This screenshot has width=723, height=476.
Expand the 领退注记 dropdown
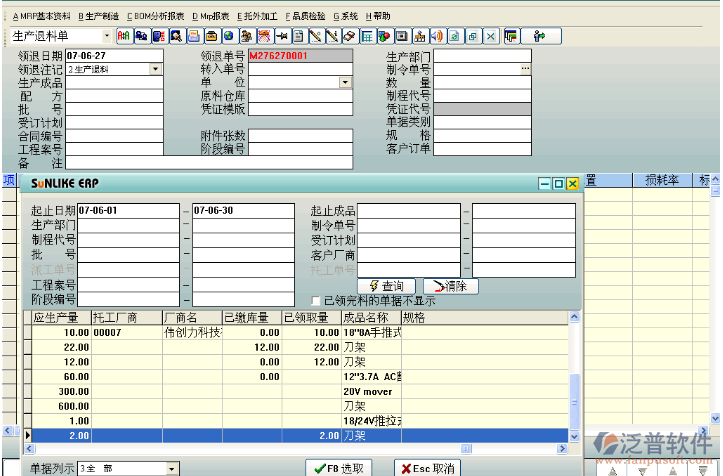[156, 69]
